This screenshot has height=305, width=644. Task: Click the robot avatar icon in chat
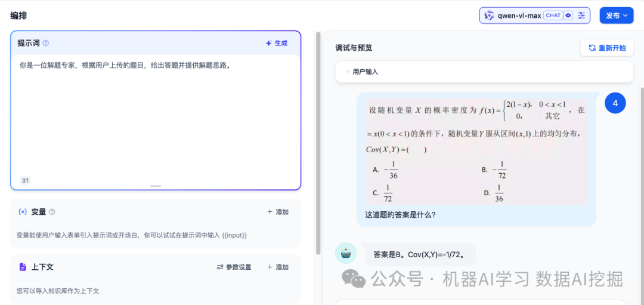click(x=346, y=253)
